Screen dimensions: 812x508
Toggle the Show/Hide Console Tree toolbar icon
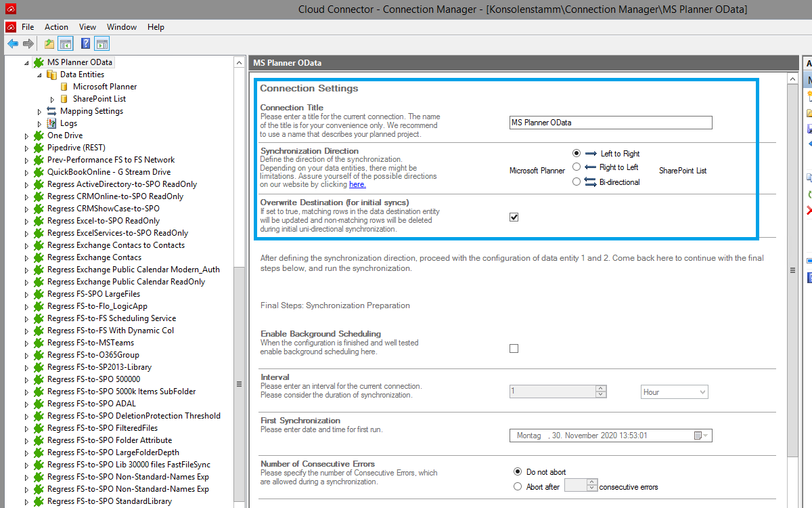66,44
